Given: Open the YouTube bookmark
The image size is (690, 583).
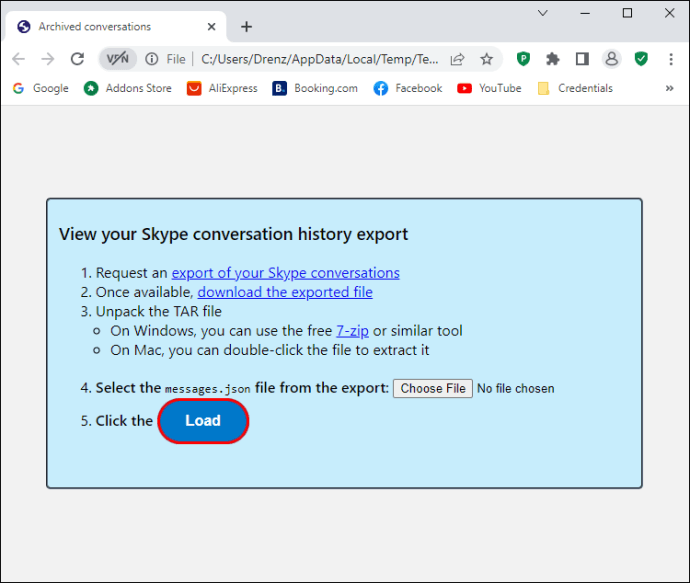Looking at the screenshot, I should 489,88.
